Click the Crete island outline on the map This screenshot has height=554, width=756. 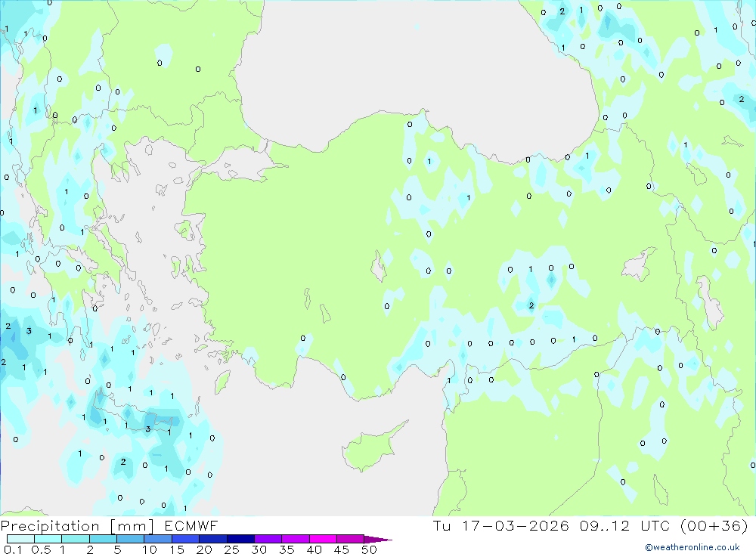click(x=132, y=413)
